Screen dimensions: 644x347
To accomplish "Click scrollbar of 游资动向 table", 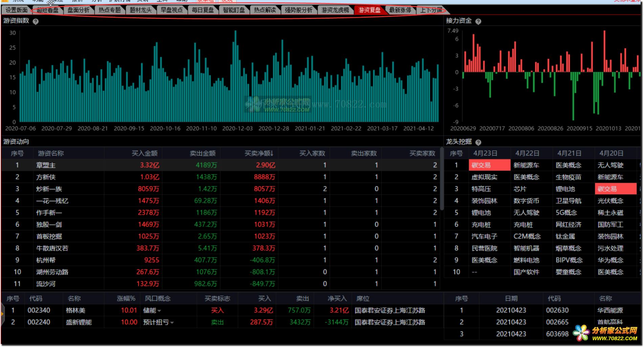I will pos(442,179).
